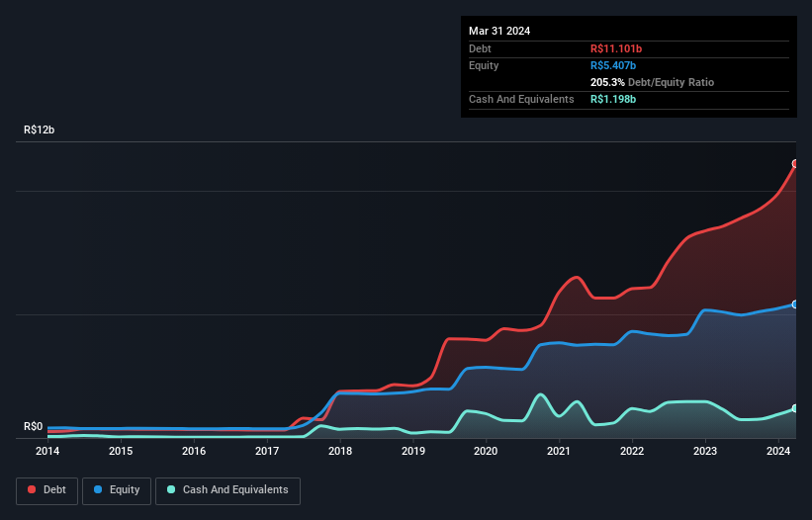Viewport: 812px width, 520px height.
Task: Click the 2017 x-axis label
Action: (x=267, y=451)
